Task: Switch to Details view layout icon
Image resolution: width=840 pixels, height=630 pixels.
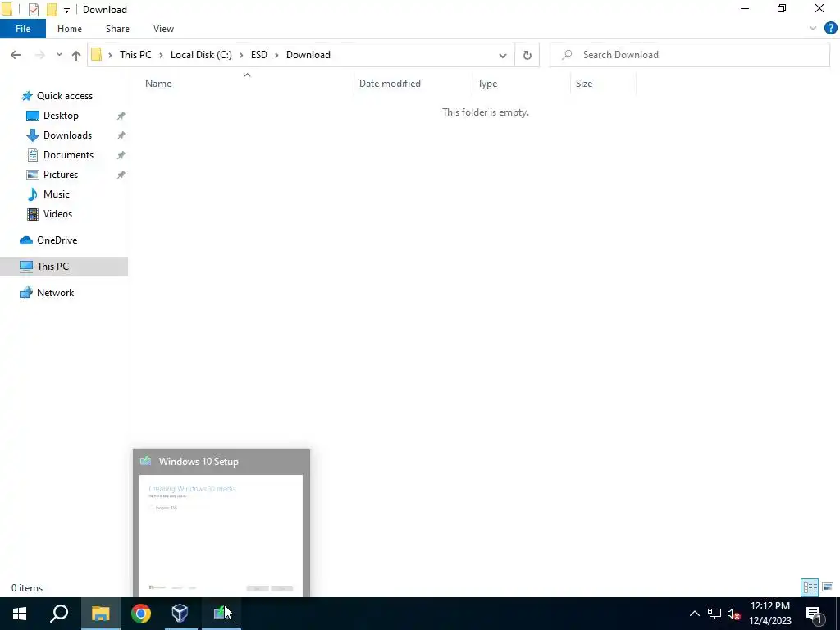Action: pyautogui.click(x=810, y=587)
